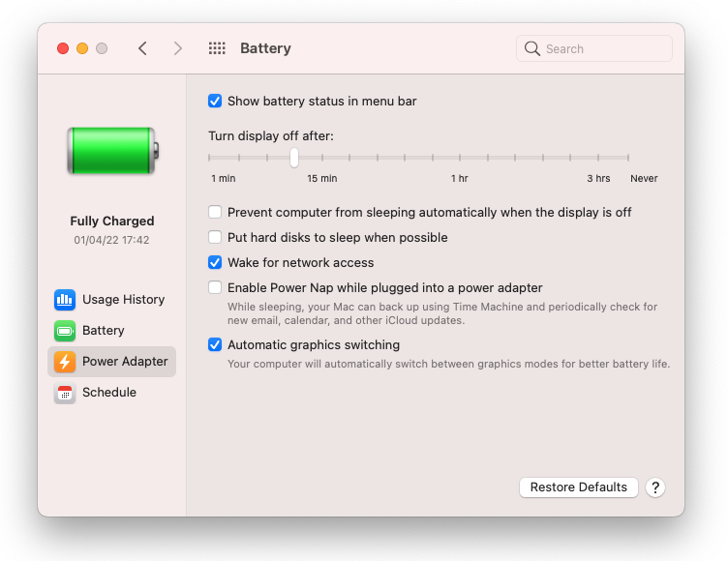The image size is (728, 561).
Task: Enable Power Nap while plugged in
Action: [x=215, y=287]
